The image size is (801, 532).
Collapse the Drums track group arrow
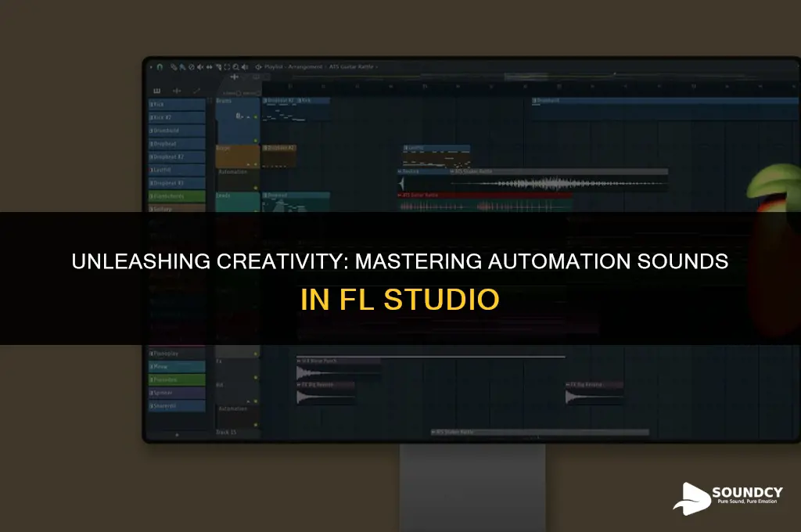[x=249, y=117]
